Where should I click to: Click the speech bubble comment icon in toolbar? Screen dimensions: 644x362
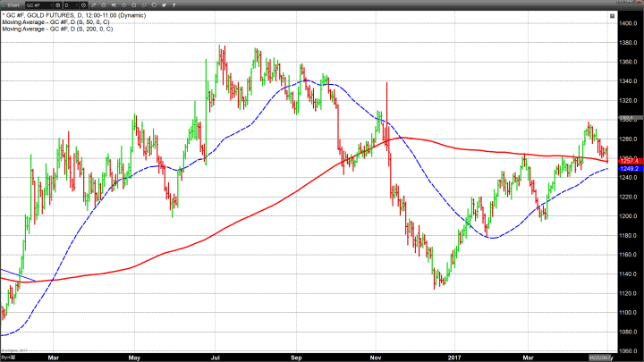(x=114, y=5)
